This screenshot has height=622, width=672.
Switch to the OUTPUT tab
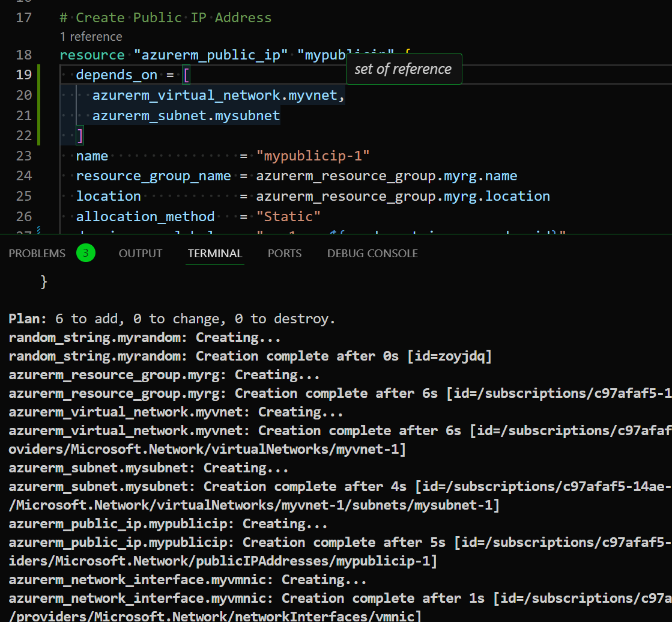pos(141,254)
